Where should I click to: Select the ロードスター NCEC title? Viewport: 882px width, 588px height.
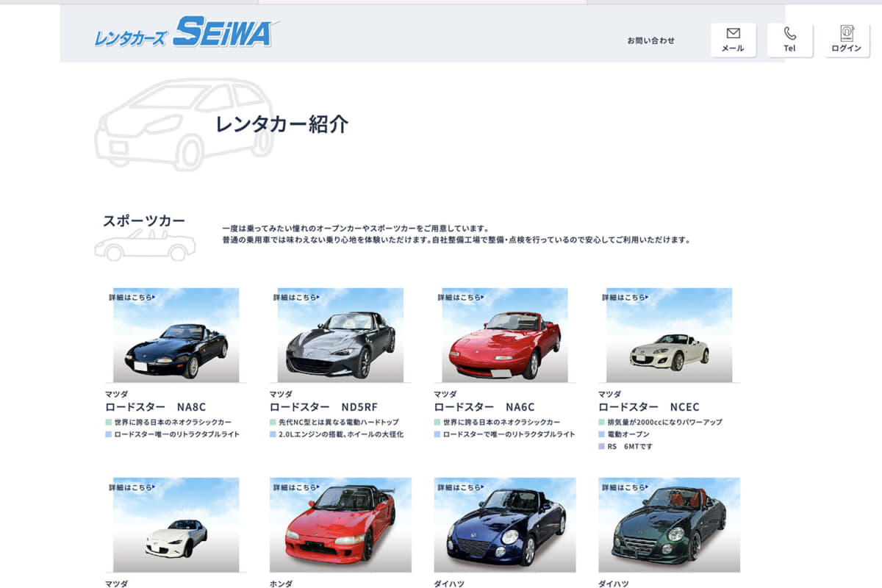649,406
